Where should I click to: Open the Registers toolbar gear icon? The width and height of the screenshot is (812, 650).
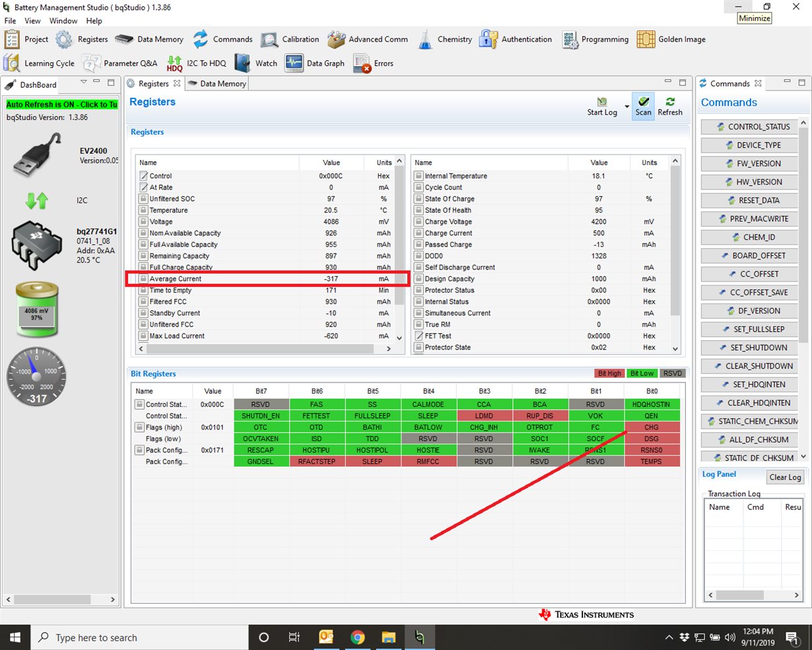[x=64, y=40]
